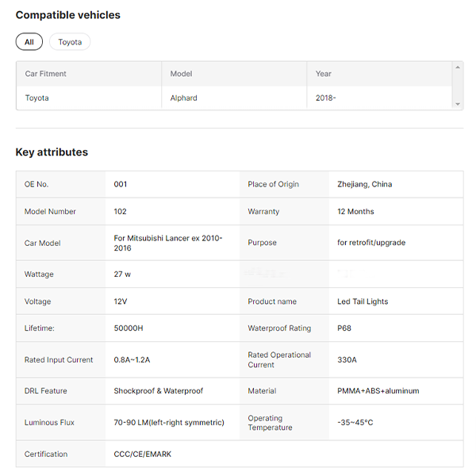Viewport: 476px width, 476px height.
Task: Click the OE No. value 001
Action: (121, 184)
